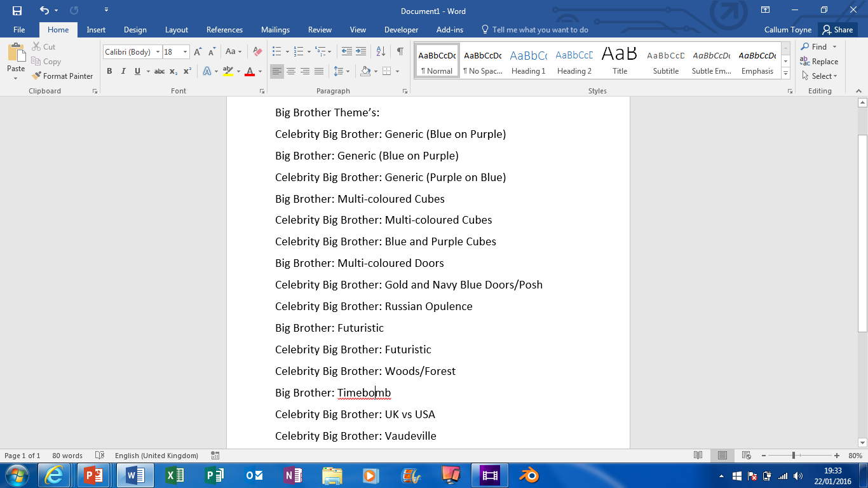Open the Find dropdown arrow
Image resolution: width=868 pixels, height=488 pixels.
[835, 47]
